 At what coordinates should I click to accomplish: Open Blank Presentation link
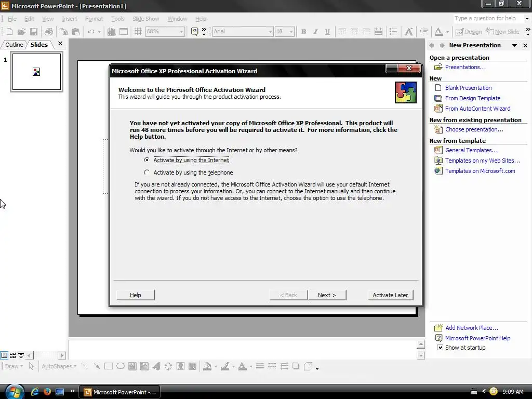pyautogui.click(x=468, y=87)
